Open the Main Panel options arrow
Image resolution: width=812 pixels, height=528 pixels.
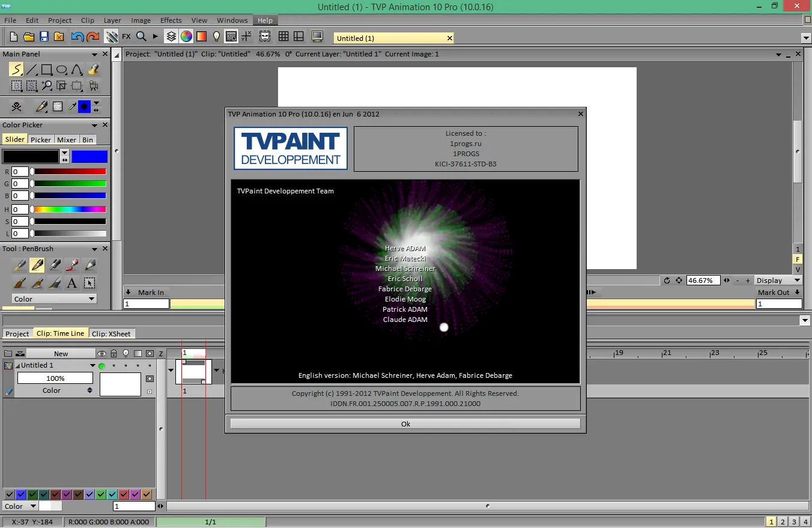pyautogui.click(x=94, y=54)
